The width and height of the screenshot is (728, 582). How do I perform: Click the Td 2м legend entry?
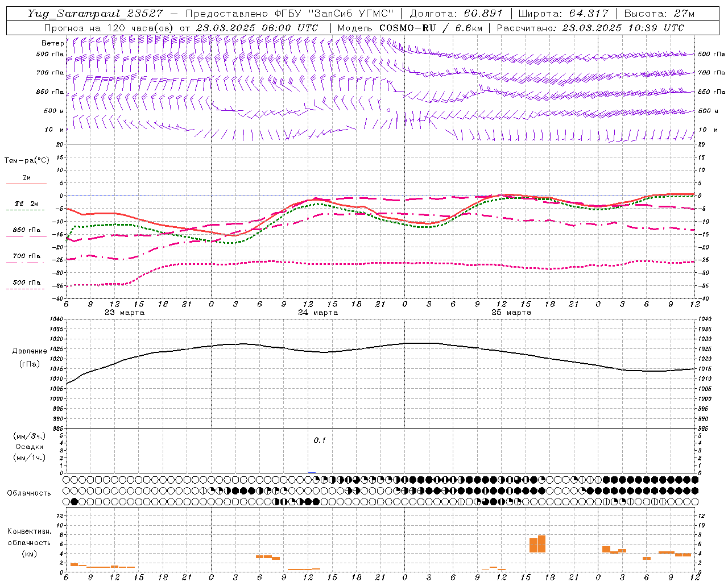26,203
